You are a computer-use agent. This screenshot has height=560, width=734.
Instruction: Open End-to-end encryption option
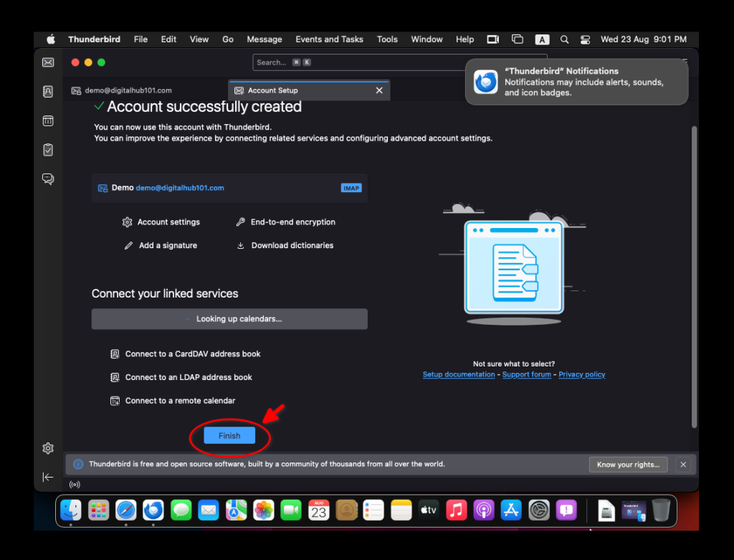click(x=285, y=222)
